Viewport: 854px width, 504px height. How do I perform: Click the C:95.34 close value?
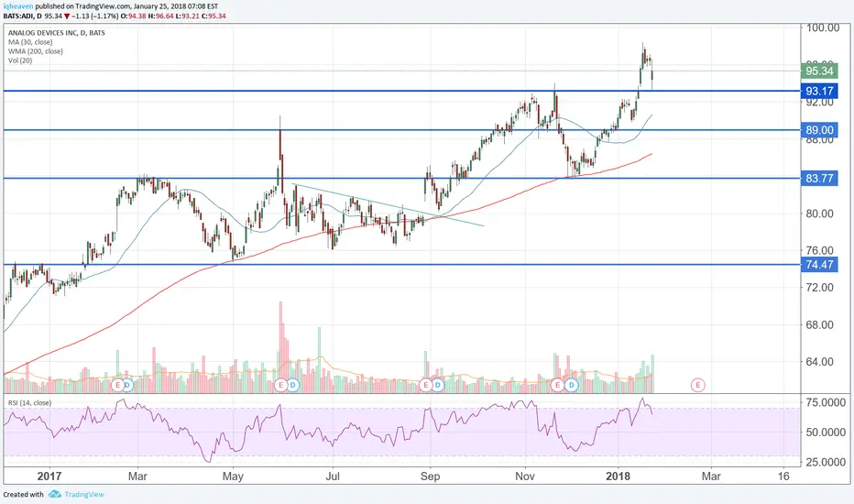pyautogui.click(x=213, y=16)
